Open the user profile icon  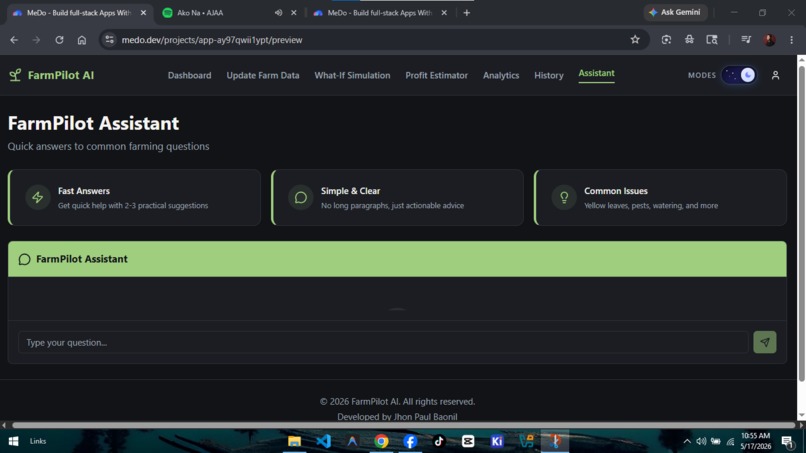coord(775,75)
